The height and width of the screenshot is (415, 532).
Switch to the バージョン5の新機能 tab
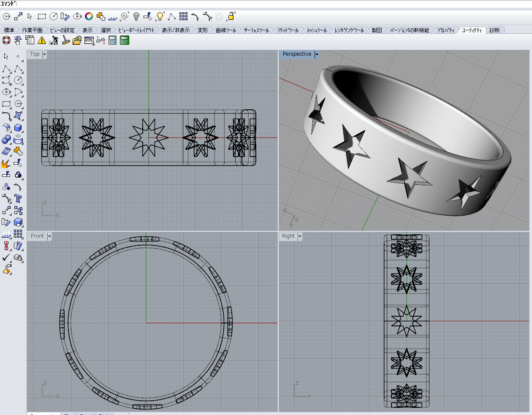(x=410, y=30)
